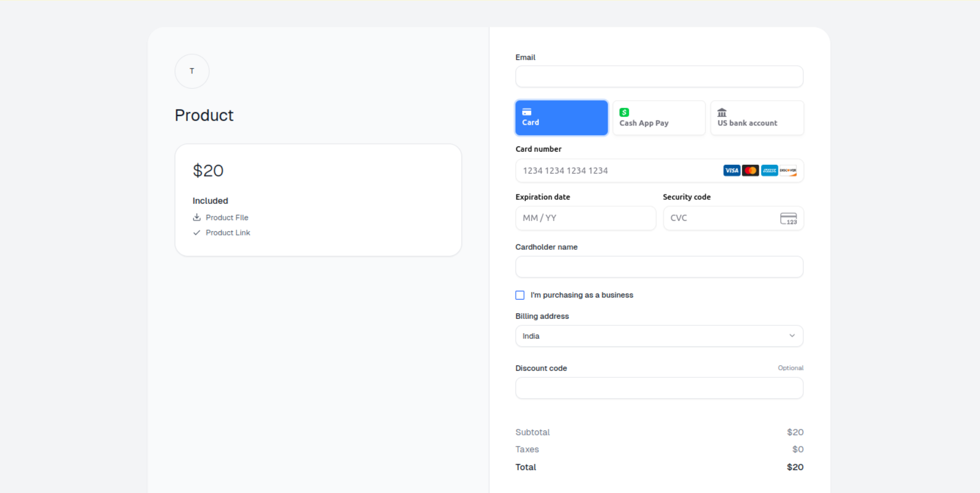
Task: Check the purchasing as a business box
Action: (x=520, y=295)
